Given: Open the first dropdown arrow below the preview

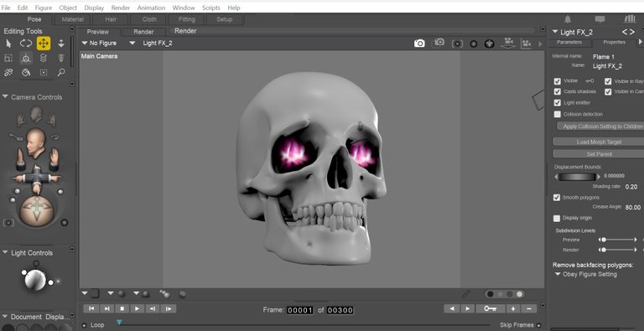Looking at the screenshot, I should click(x=85, y=293).
